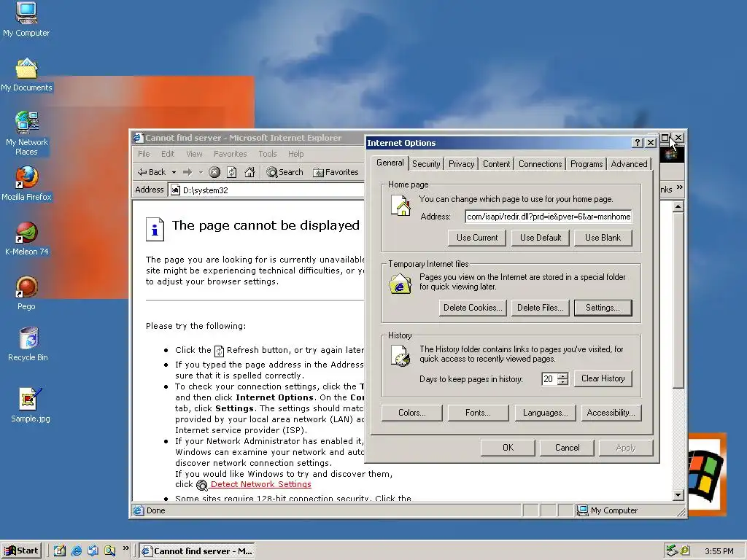Click Delete Files button
747x560 pixels.
541,308
